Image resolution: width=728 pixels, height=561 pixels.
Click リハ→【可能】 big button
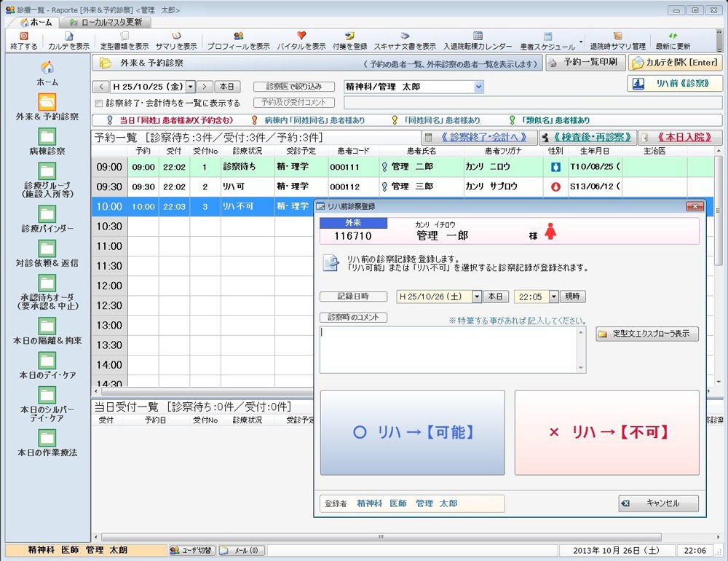(x=412, y=433)
